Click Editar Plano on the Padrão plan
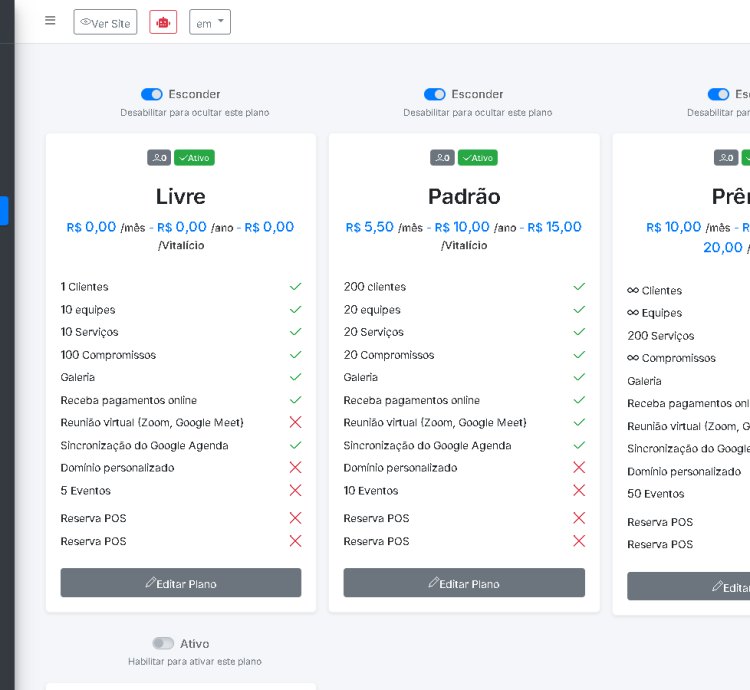This screenshot has height=690, width=750. tap(464, 583)
